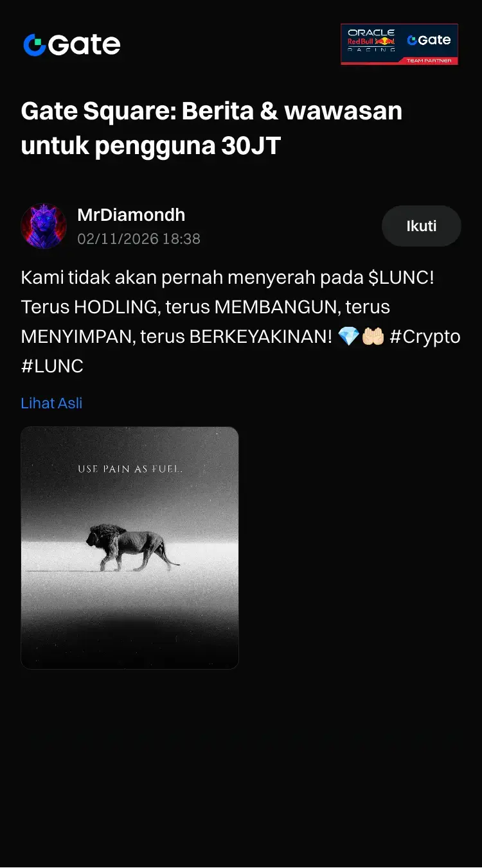Open the Lihat Asli original post link
Screen dimensions: 482x868
click(51, 403)
